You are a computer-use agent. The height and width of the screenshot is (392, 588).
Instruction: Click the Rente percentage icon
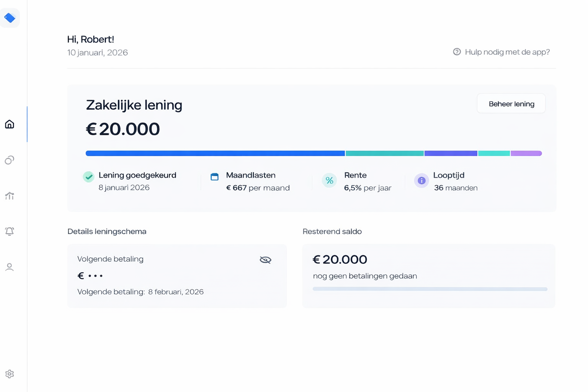pyautogui.click(x=329, y=180)
